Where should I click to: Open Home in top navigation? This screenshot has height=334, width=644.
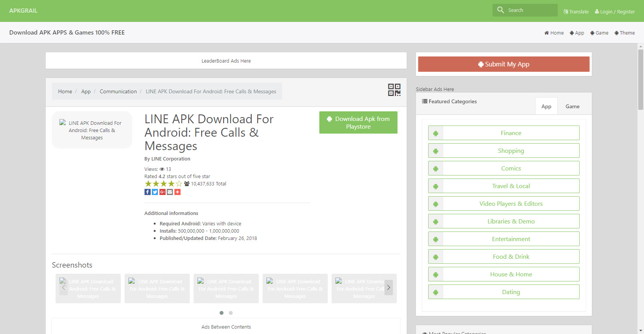tap(554, 33)
